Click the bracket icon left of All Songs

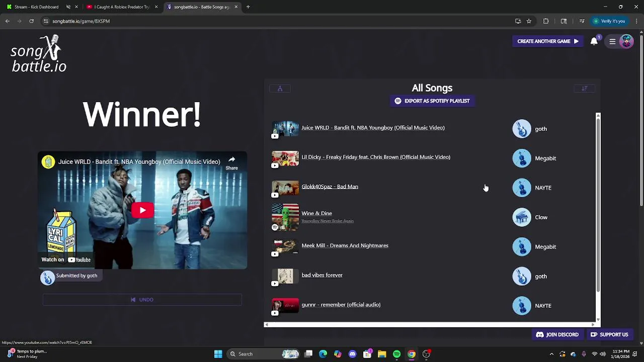[280, 88]
